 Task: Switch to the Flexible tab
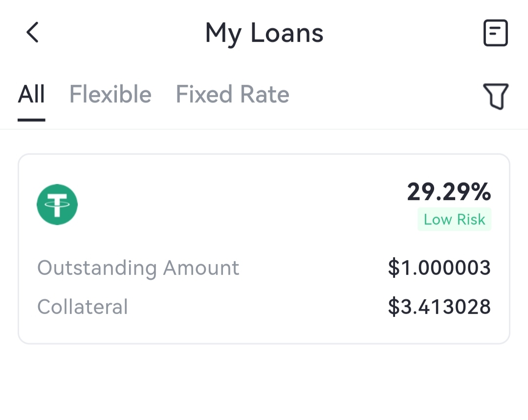point(110,94)
